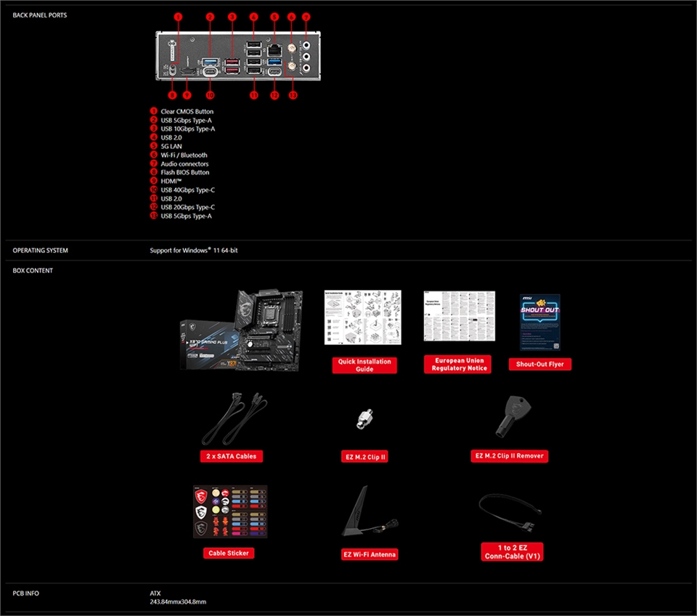The image size is (697, 616).
Task: Click the 1 to 2 EZ Conn-Cable label
Action: [x=512, y=551]
